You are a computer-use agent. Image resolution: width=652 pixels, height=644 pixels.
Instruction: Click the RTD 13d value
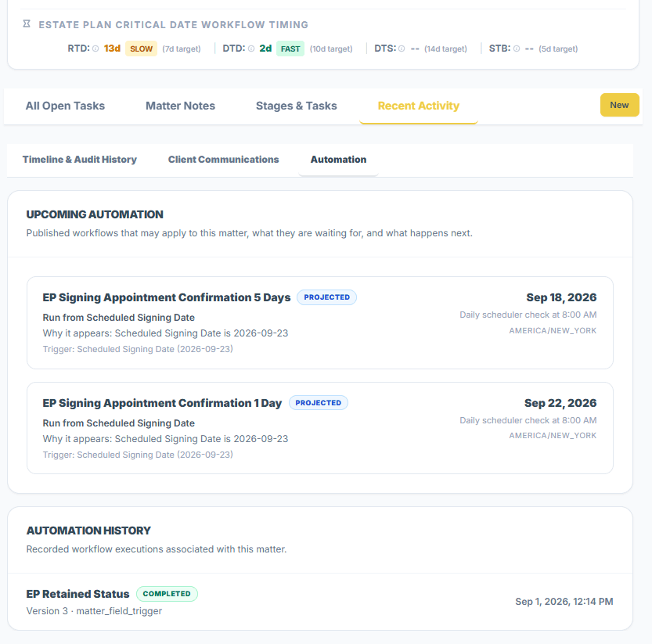click(112, 49)
